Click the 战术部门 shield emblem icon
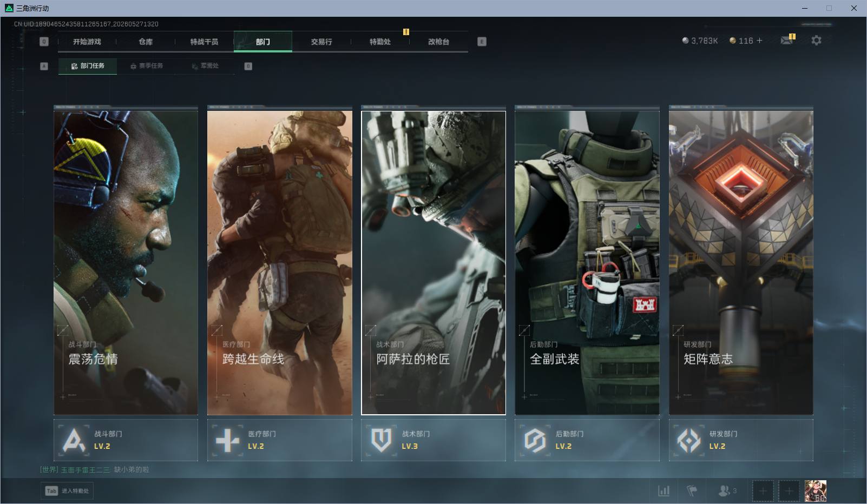The image size is (867, 504). coord(381,440)
